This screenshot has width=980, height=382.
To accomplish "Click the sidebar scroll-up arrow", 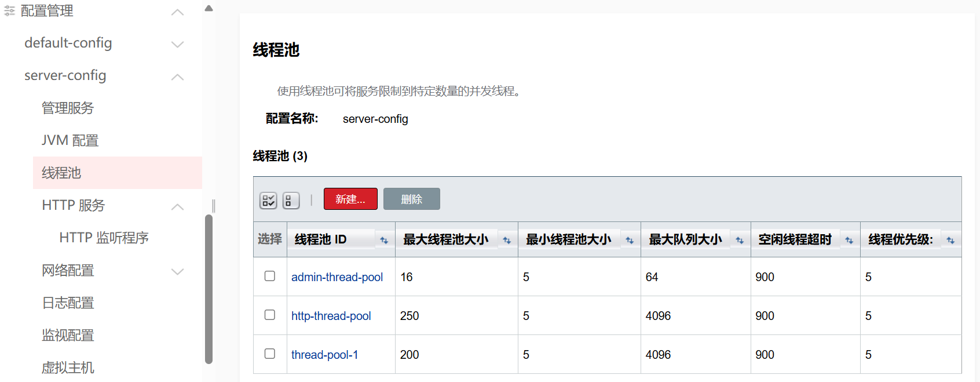I will 209,8.
